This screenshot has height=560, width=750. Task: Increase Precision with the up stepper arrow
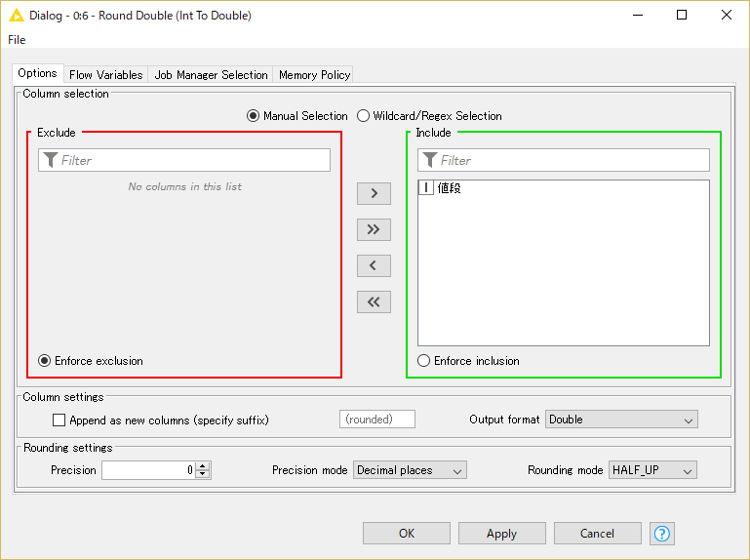tap(203, 465)
